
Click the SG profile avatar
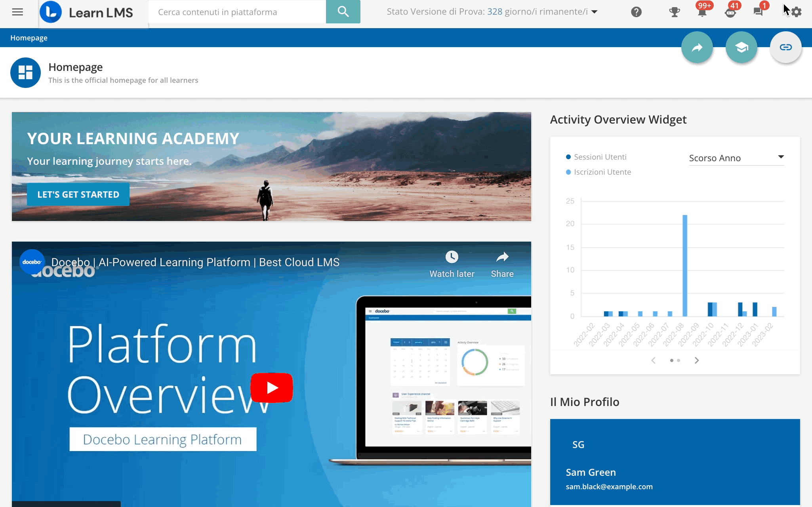[578, 444]
